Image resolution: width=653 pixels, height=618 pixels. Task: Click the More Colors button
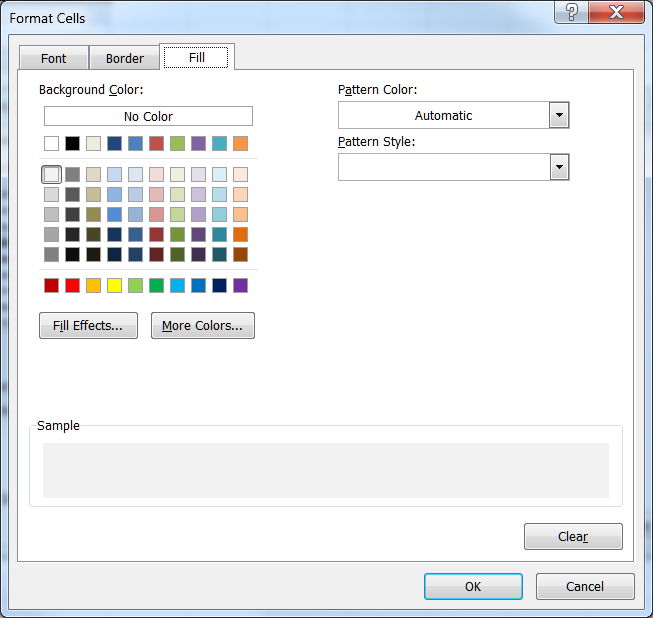[203, 325]
